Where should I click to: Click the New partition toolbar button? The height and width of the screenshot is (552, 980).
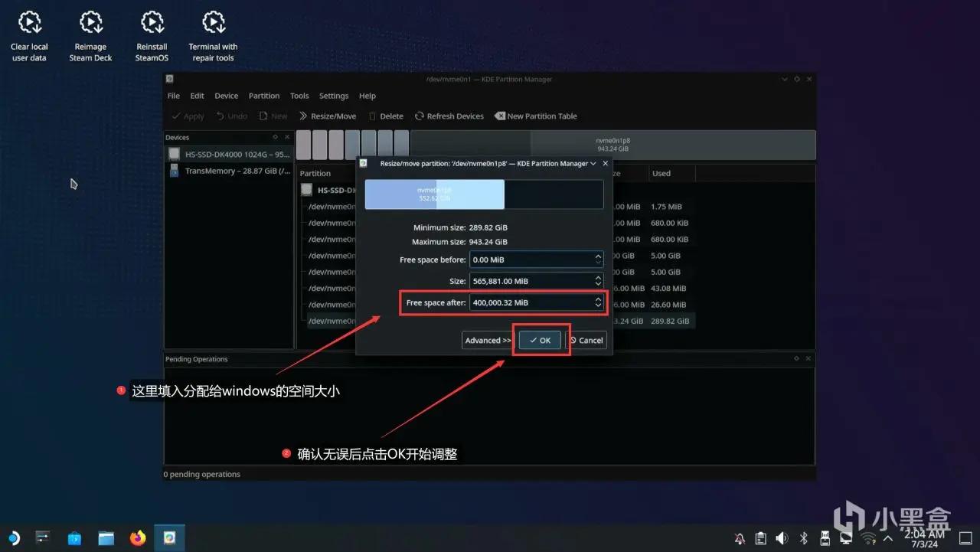273,116
